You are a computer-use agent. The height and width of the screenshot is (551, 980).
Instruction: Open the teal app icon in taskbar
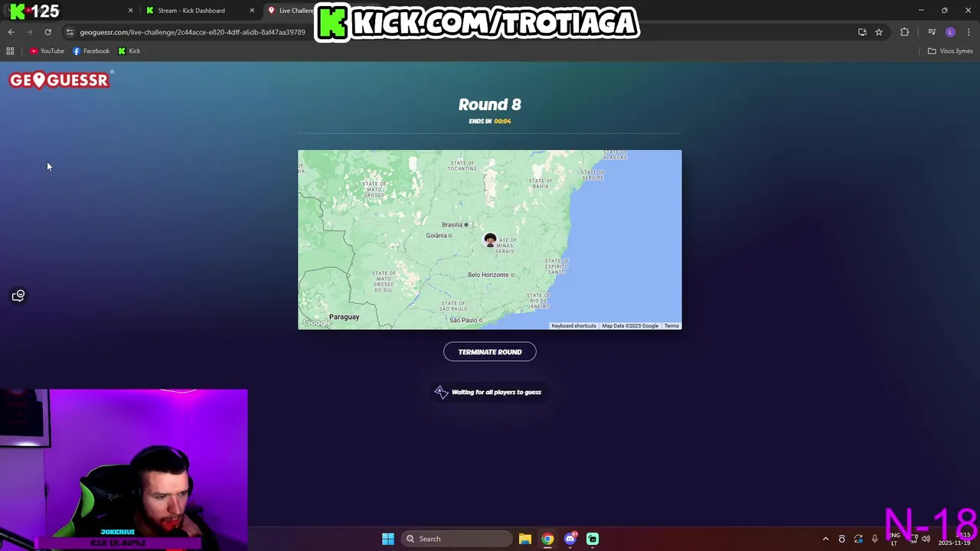593,539
